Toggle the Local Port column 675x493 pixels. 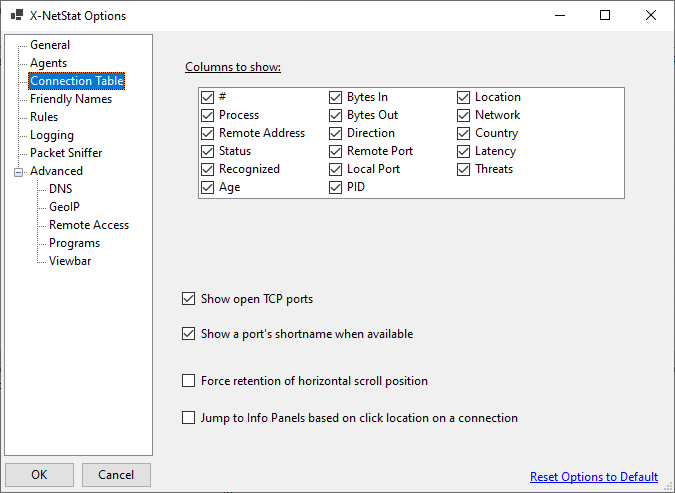[x=335, y=170]
